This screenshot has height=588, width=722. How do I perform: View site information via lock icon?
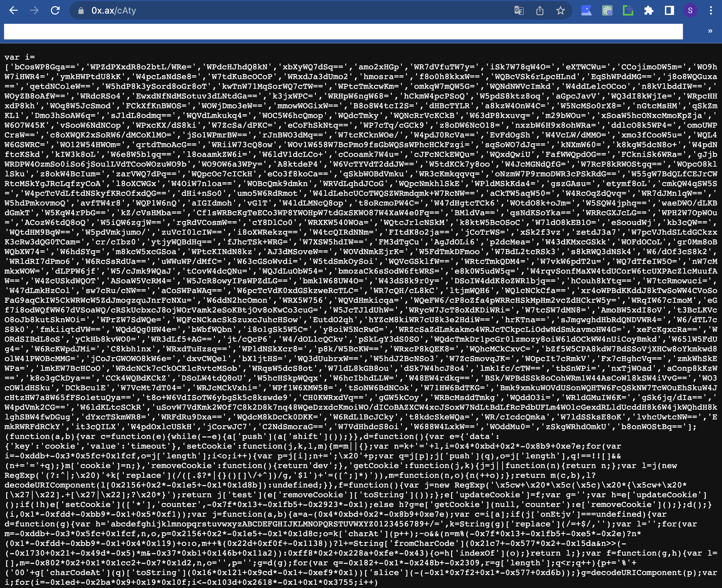point(81,11)
